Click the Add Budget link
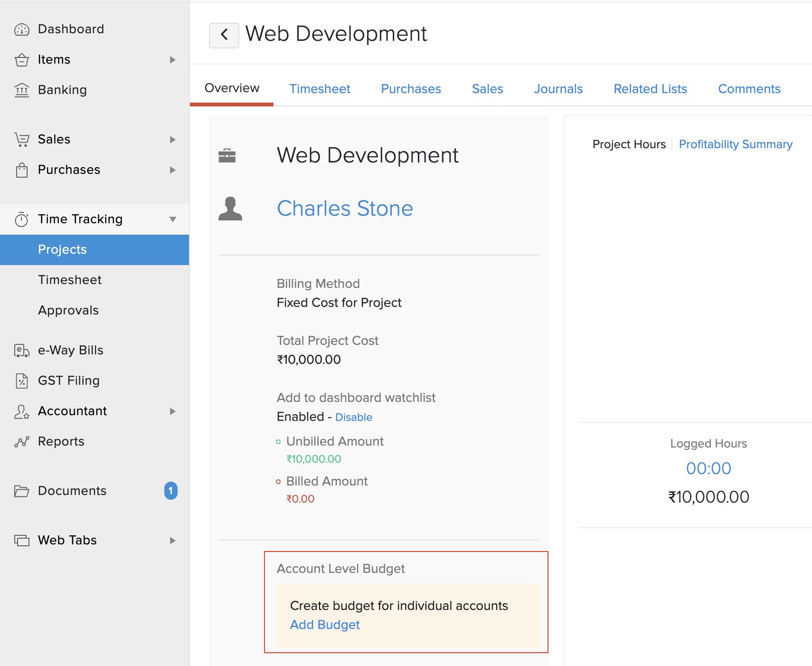This screenshot has width=812, height=666. pyautogui.click(x=325, y=625)
